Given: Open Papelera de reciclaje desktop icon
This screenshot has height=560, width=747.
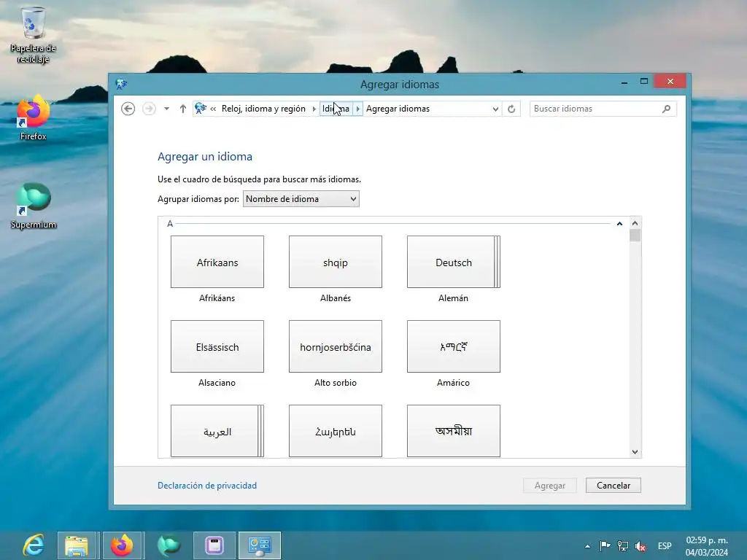Looking at the screenshot, I should [x=34, y=35].
